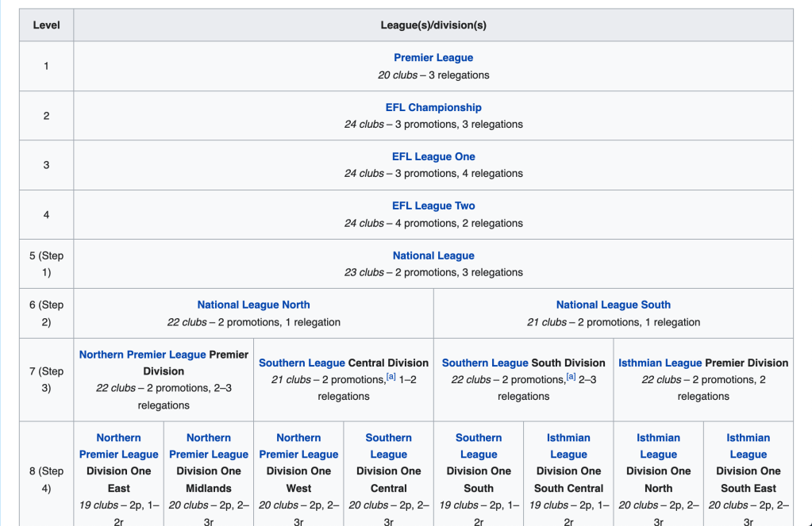Go to the EFL League Two page
This screenshot has height=526, width=812.
coord(433,205)
